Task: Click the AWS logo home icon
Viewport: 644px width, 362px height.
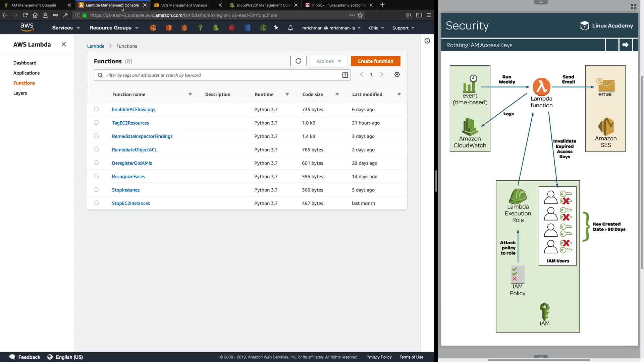Action: (x=27, y=27)
